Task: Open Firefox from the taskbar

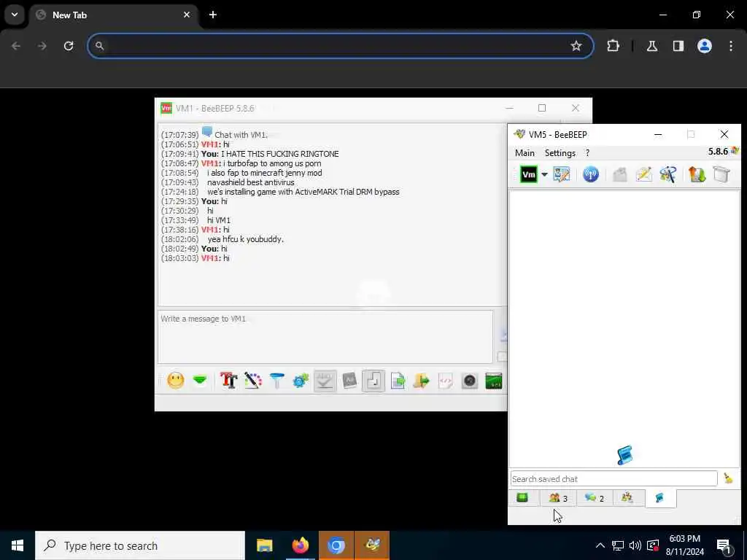Action: point(300,545)
